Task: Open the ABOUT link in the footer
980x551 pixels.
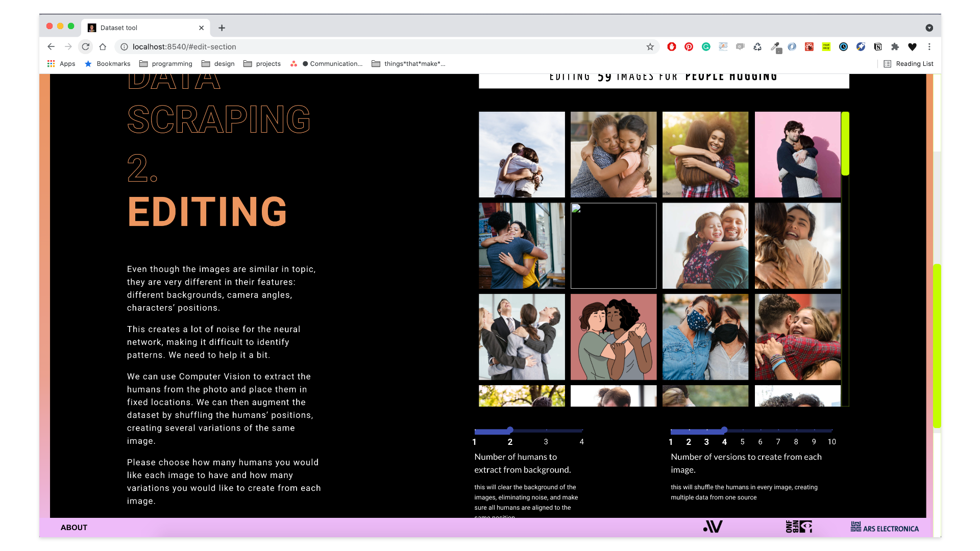Action: [x=74, y=528]
